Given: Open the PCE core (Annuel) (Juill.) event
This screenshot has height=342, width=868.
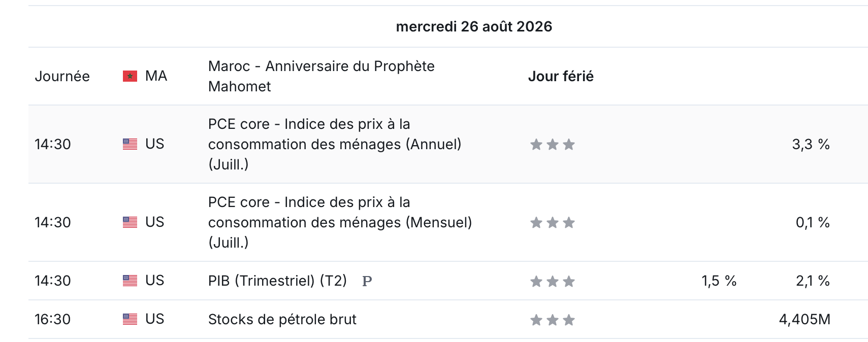Looking at the screenshot, I should click(x=335, y=144).
